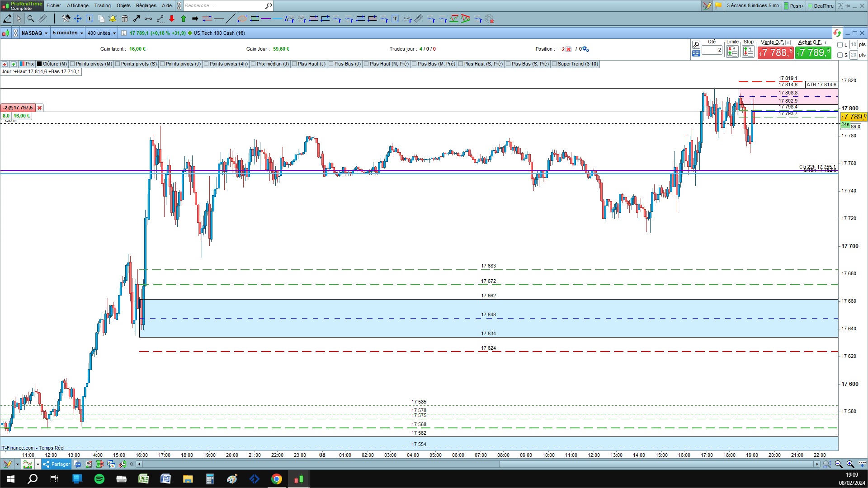The height and width of the screenshot is (488, 868).
Task: Click the green Achat O.F. buy button
Action: tap(813, 53)
